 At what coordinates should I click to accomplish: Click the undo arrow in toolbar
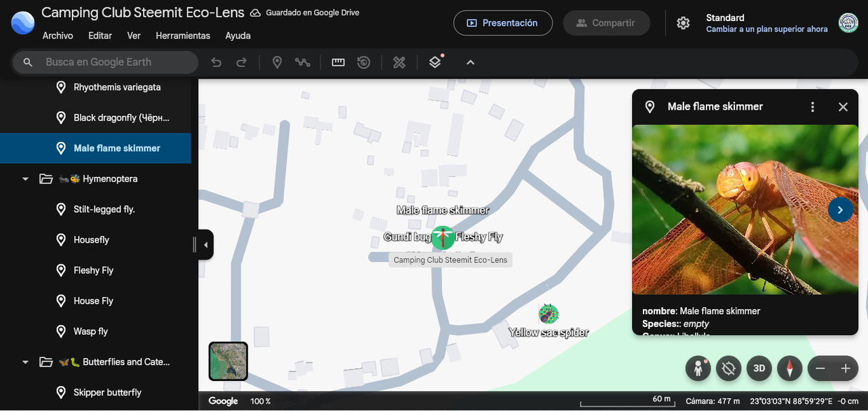216,62
